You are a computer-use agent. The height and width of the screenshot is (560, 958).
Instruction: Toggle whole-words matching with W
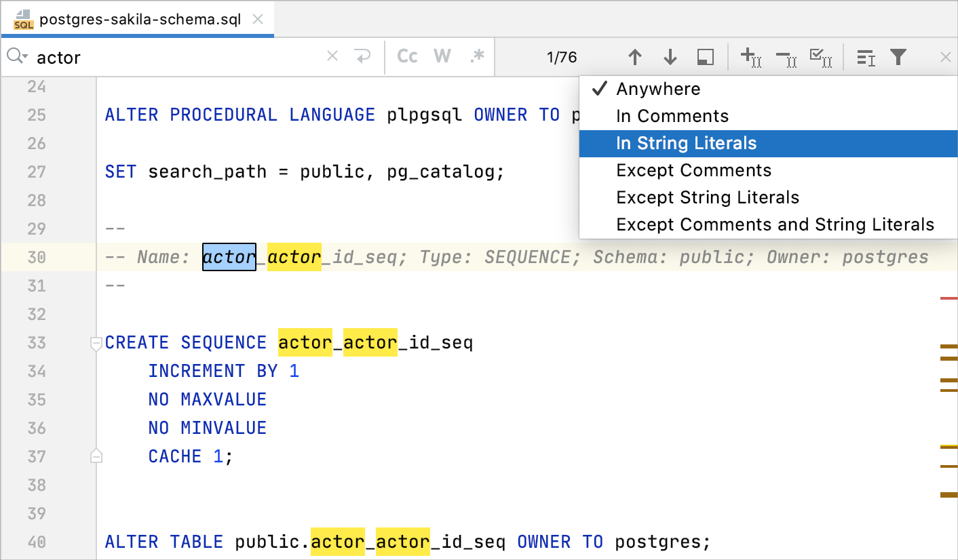[x=440, y=57]
